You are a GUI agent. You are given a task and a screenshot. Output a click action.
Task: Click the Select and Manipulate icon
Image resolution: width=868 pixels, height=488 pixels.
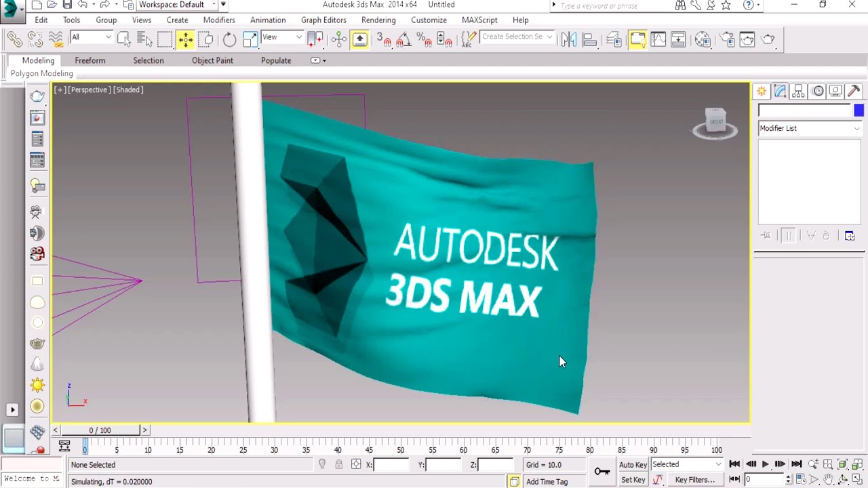(x=339, y=39)
